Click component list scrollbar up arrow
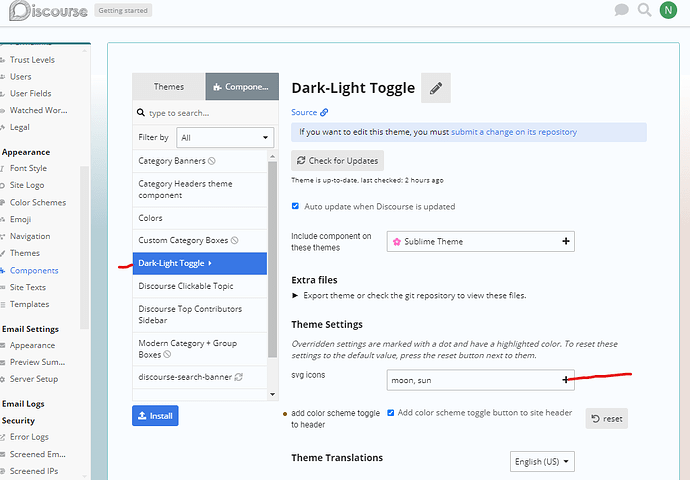 (272, 156)
